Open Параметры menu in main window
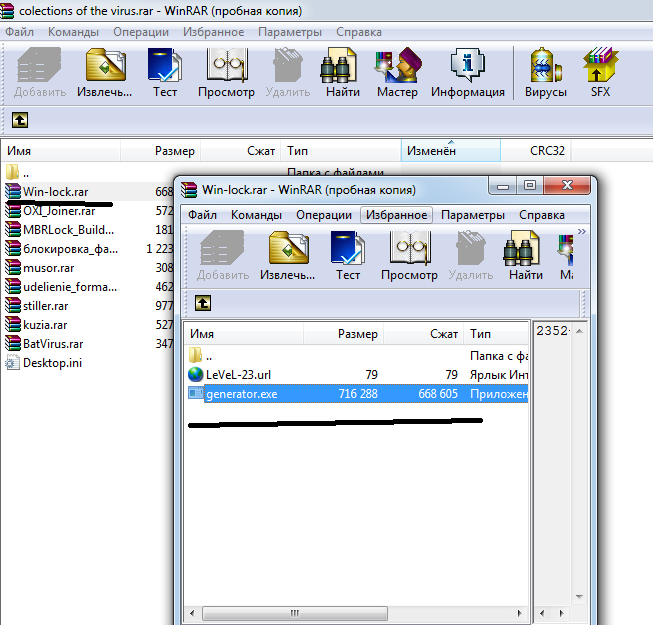Screen dimensions: 653x625 [x=290, y=32]
